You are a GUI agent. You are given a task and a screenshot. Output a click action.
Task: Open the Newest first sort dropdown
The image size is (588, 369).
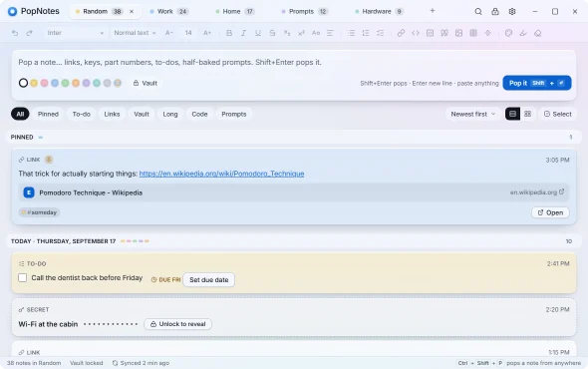(x=472, y=114)
